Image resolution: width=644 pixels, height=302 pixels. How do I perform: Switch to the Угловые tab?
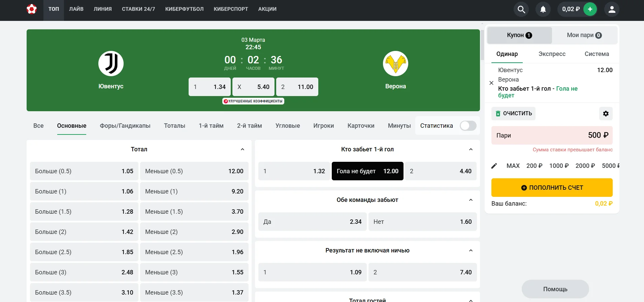pyautogui.click(x=287, y=126)
